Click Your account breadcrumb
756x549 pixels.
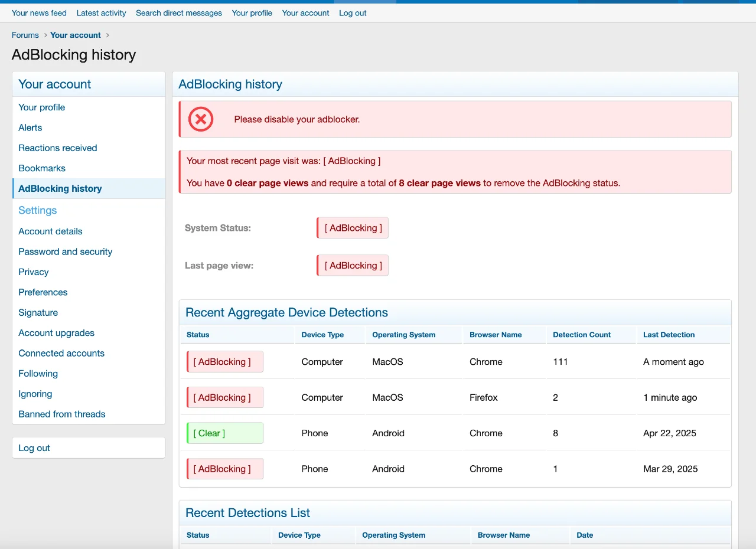(x=76, y=35)
